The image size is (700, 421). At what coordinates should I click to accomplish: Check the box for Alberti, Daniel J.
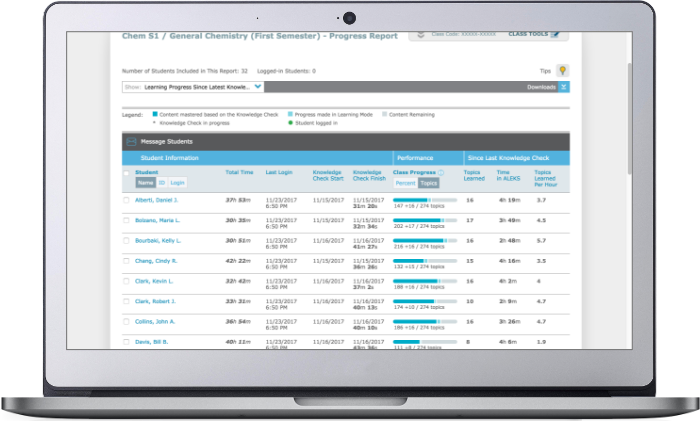pos(126,200)
